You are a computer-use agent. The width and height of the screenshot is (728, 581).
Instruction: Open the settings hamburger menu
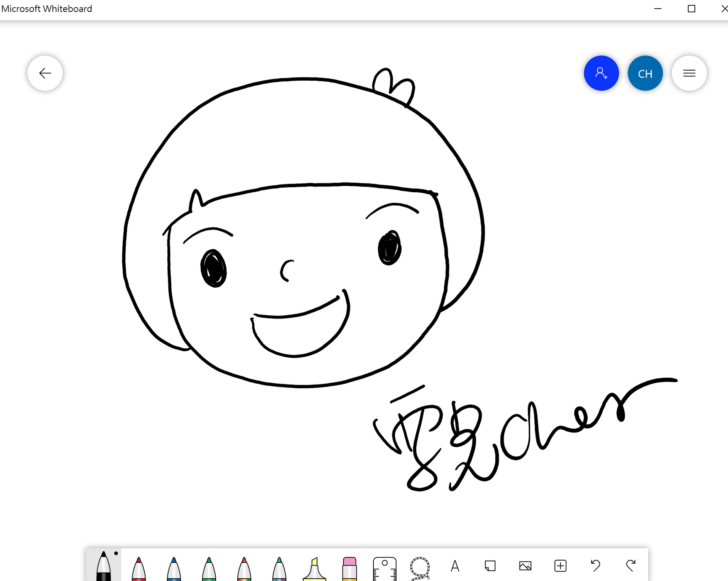click(x=689, y=73)
